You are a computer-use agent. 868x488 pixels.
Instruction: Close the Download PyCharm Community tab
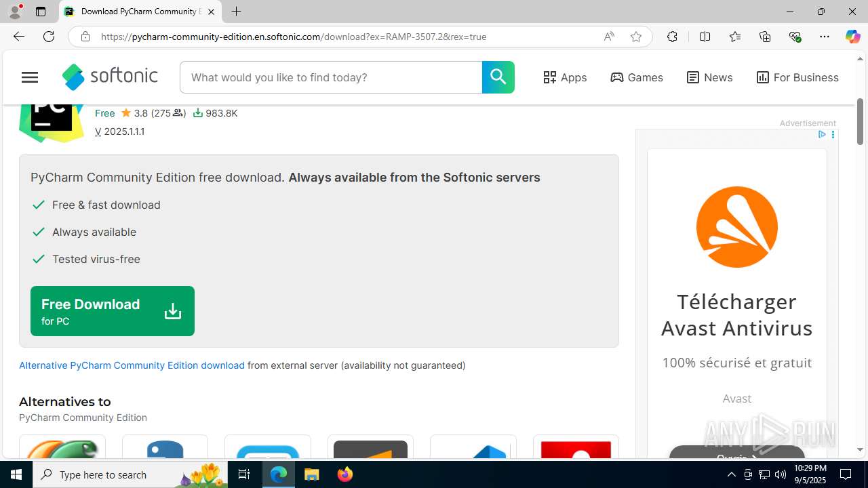click(212, 12)
